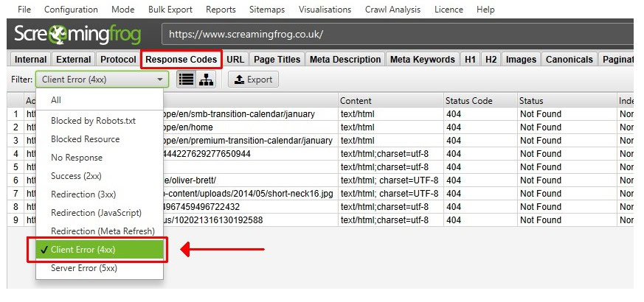This screenshot has height=302, width=644.
Task: Export the filtered results
Action: point(254,80)
